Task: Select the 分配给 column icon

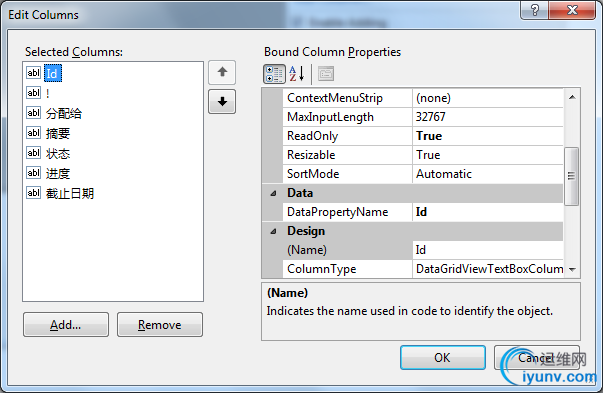Action: pyautogui.click(x=33, y=113)
